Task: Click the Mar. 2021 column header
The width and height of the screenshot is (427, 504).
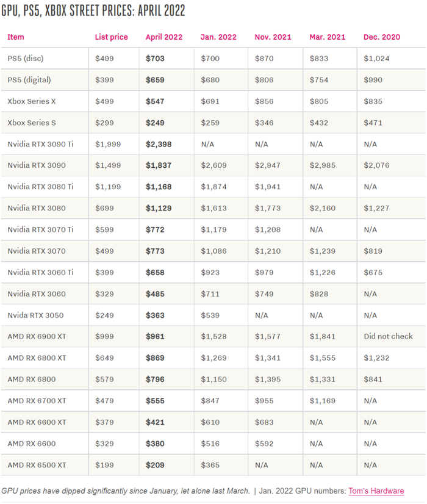Action: pos(328,37)
